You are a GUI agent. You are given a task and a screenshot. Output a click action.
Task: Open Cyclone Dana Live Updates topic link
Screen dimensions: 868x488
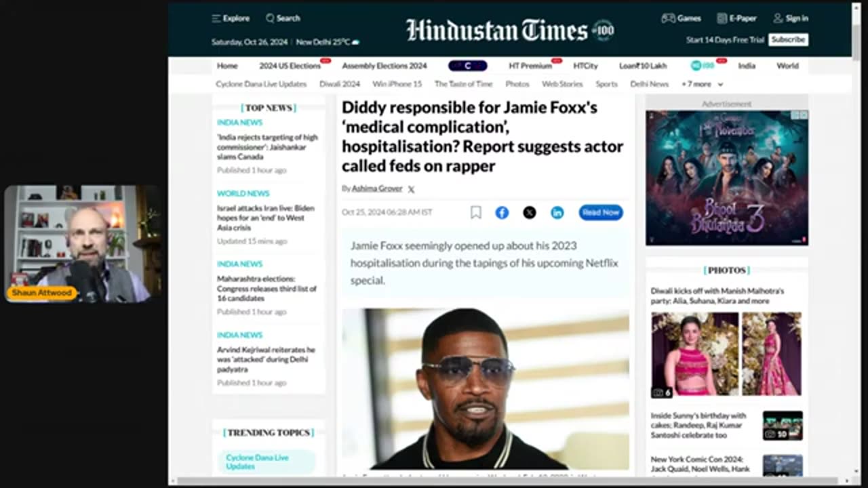(x=261, y=84)
